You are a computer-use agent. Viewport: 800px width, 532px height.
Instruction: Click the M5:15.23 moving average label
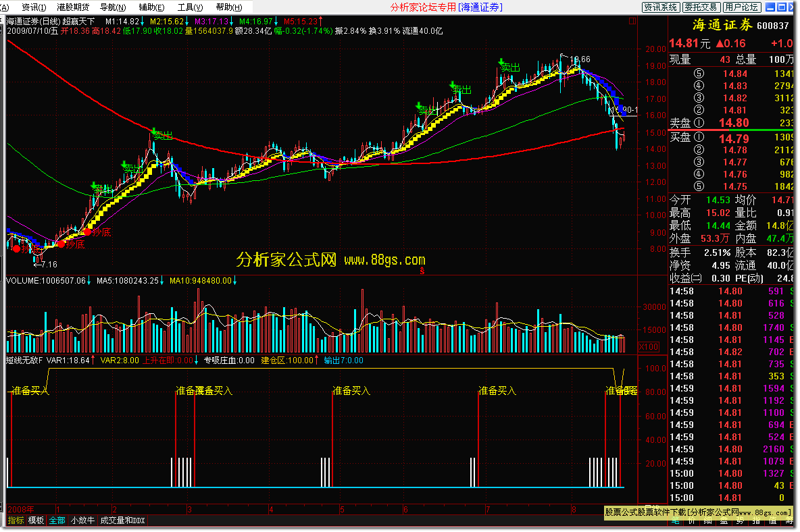tap(301, 22)
